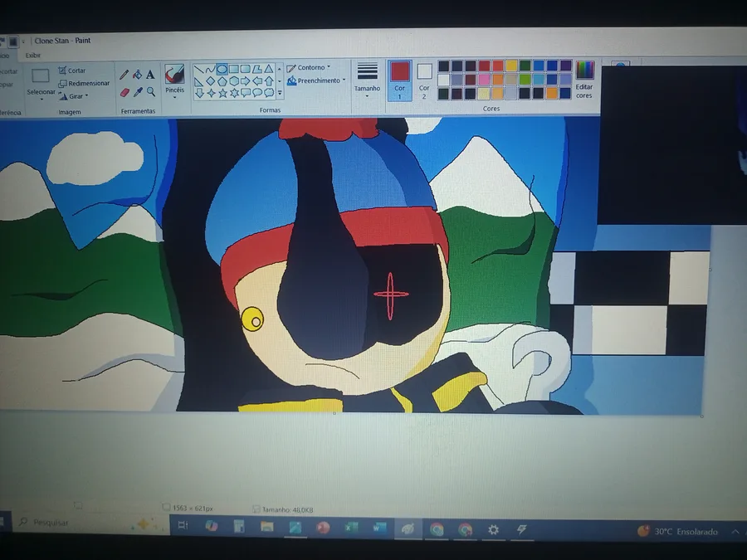Select the pink Eraser tool

pos(124,92)
